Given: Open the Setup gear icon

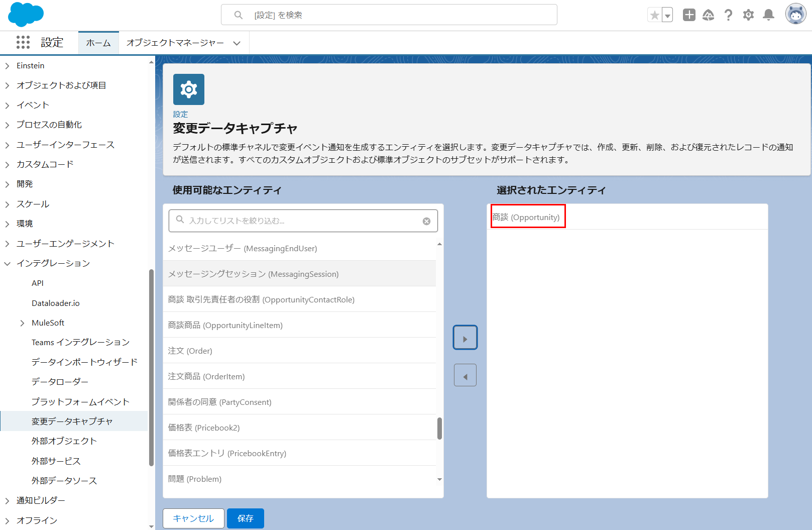Looking at the screenshot, I should click(x=748, y=15).
